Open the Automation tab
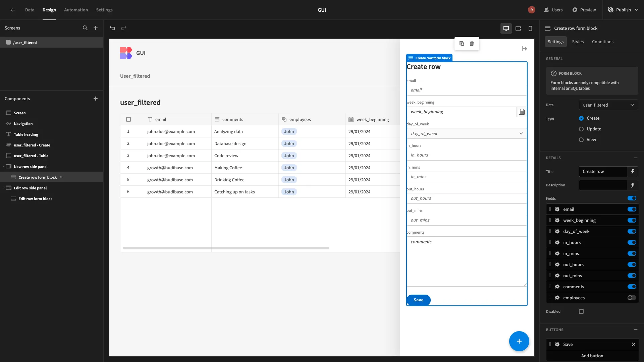This screenshot has width=644, height=362. (x=76, y=10)
